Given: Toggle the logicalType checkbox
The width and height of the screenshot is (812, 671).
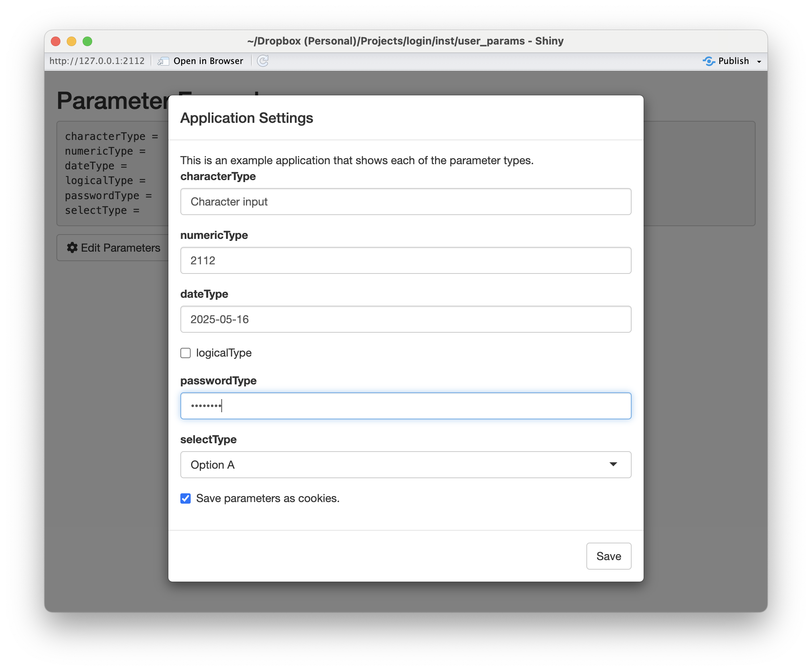Looking at the screenshot, I should coord(186,353).
